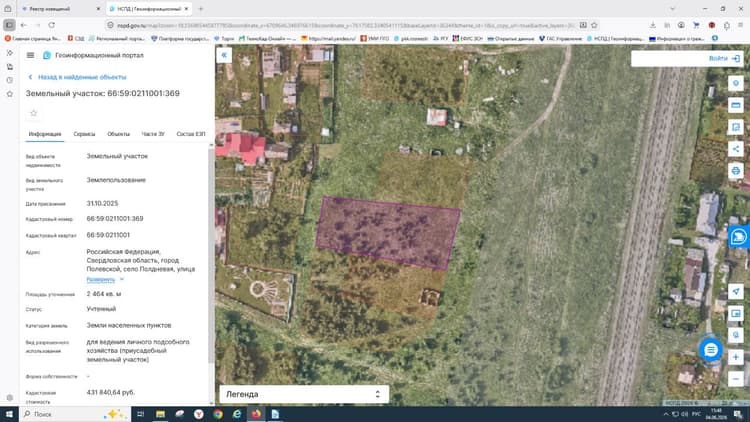The width and height of the screenshot is (750, 422).
Task: Open the overview map window button
Action: [x=736, y=313]
